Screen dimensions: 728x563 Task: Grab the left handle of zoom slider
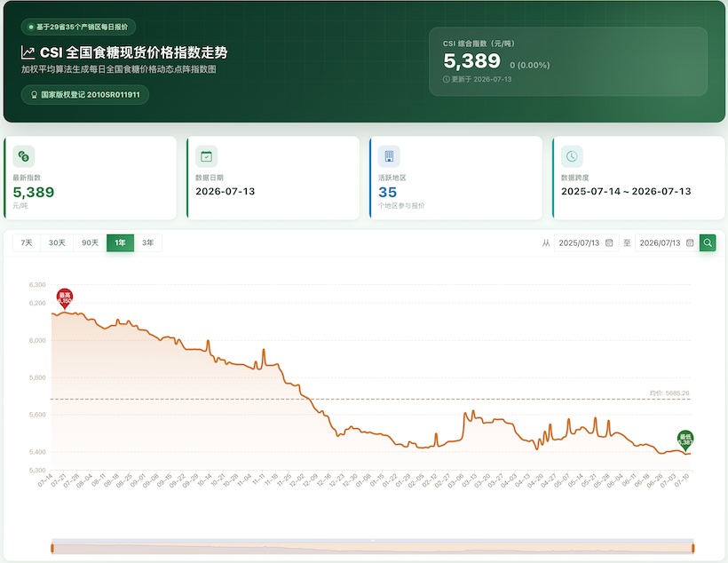pyautogui.click(x=52, y=549)
